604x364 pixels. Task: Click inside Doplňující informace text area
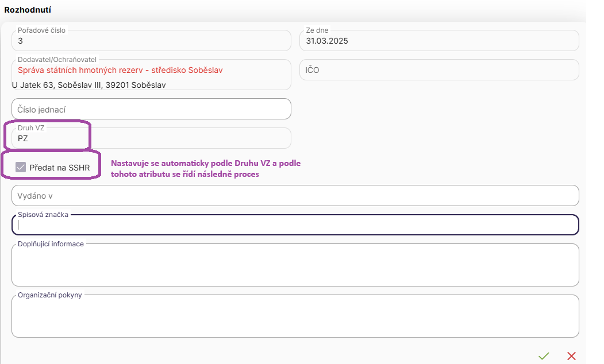point(295,266)
